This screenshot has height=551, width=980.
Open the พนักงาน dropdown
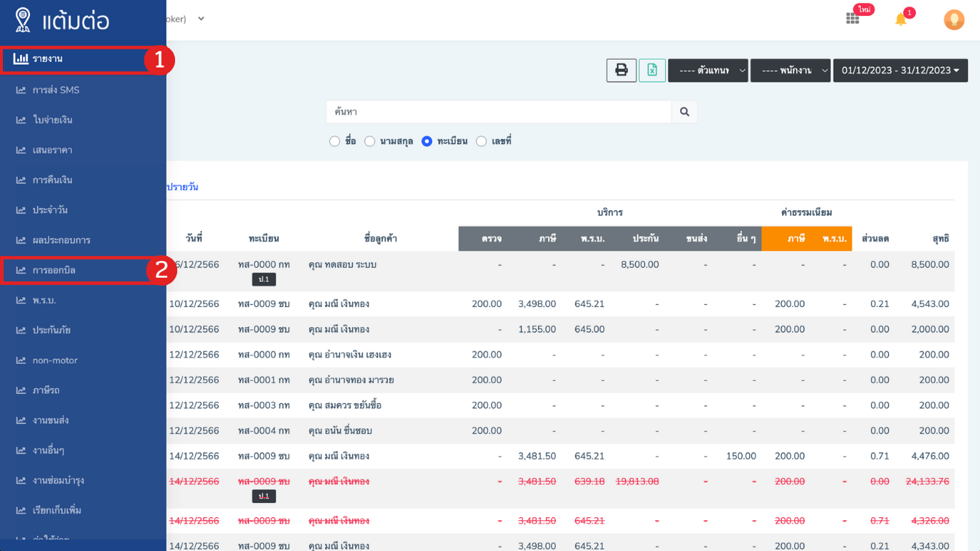791,70
